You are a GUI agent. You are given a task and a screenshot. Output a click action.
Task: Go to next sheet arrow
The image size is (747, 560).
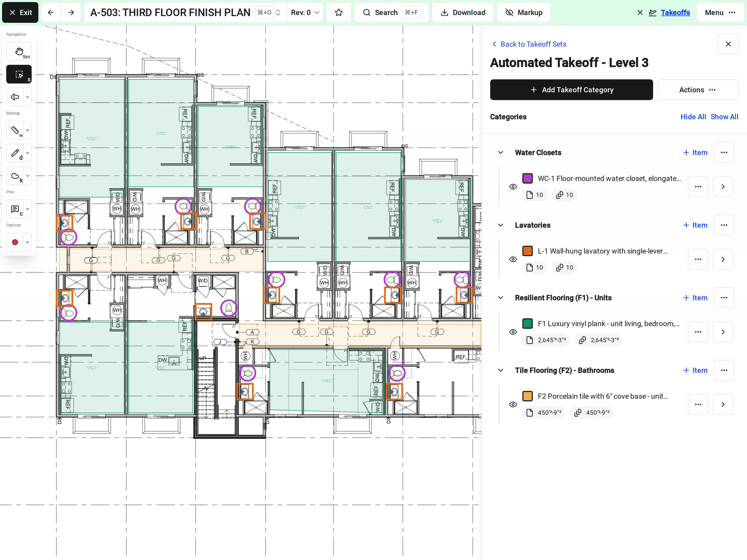(x=71, y=13)
